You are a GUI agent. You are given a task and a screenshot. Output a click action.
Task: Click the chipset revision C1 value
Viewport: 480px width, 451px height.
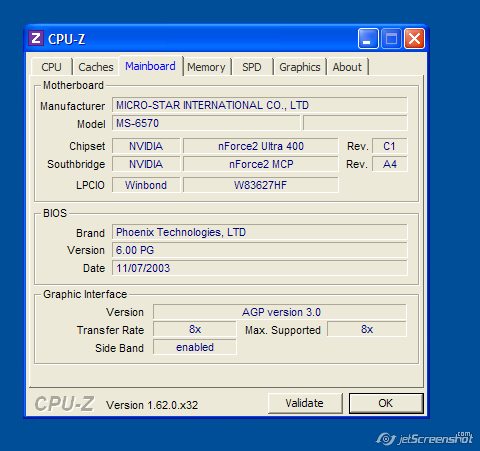(389, 146)
